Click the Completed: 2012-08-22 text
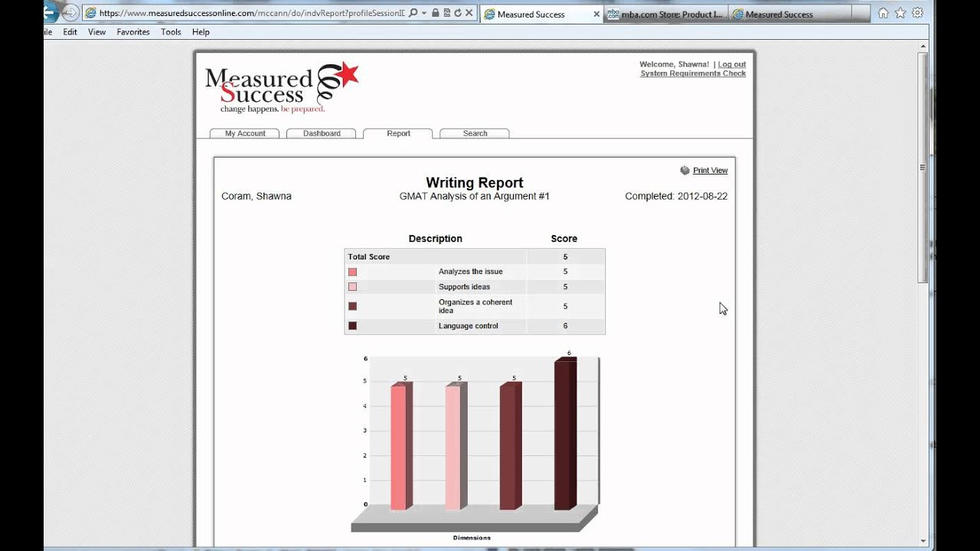The width and height of the screenshot is (980, 551). tap(676, 196)
